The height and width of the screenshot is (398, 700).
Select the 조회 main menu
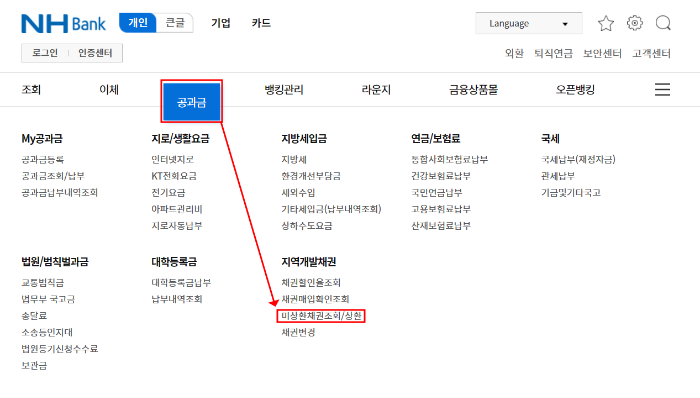click(31, 90)
